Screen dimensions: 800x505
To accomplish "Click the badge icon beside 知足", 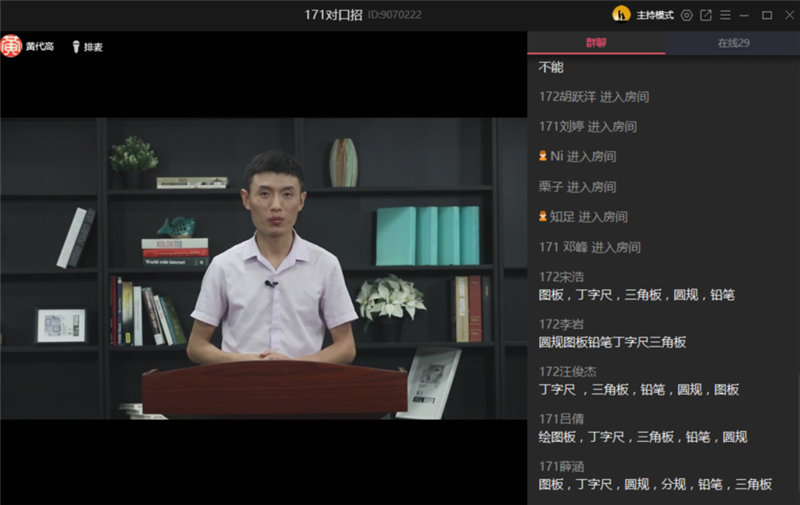I will click(x=543, y=216).
